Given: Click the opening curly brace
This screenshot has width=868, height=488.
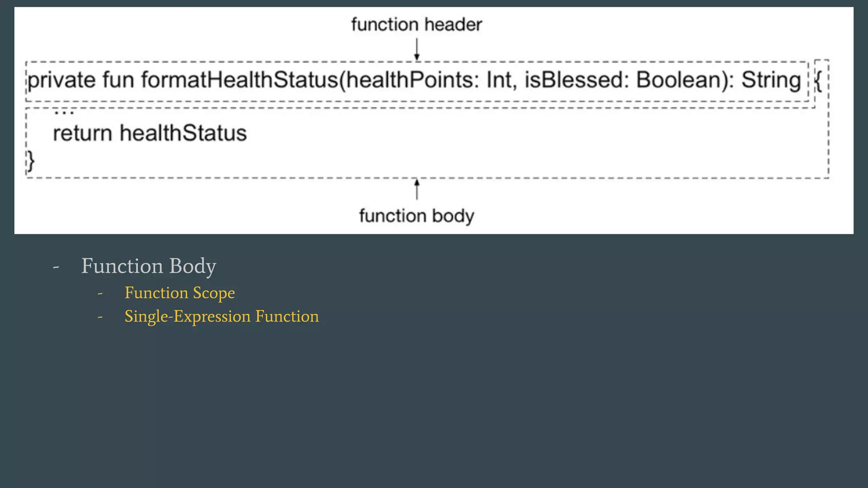Looking at the screenshot, I should 818,80.
